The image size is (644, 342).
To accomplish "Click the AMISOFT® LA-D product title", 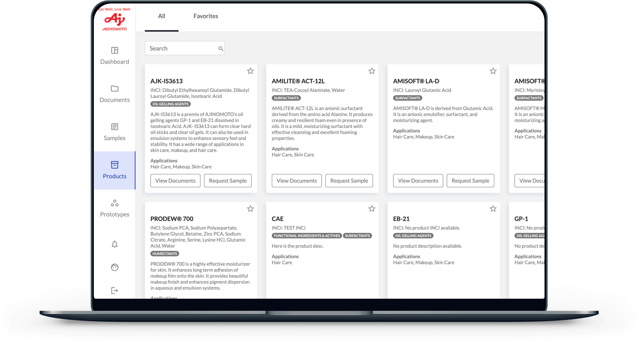I will (x=416, y=81).
